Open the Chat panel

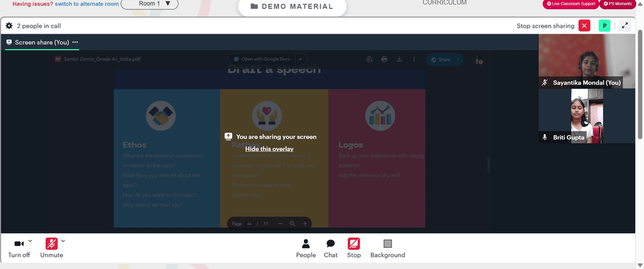pos(330,248)
